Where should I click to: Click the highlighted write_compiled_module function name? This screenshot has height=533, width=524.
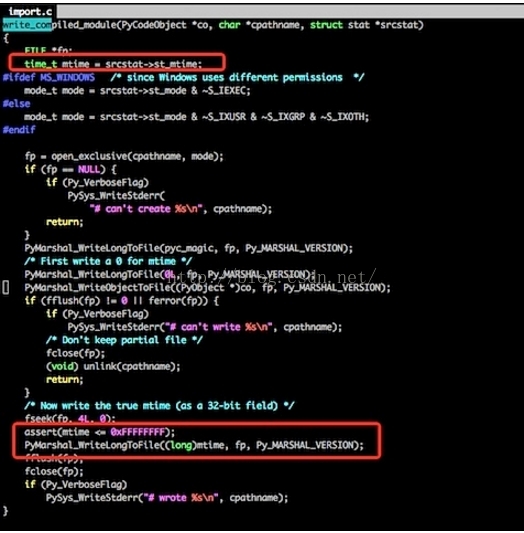tap(27, 25)
